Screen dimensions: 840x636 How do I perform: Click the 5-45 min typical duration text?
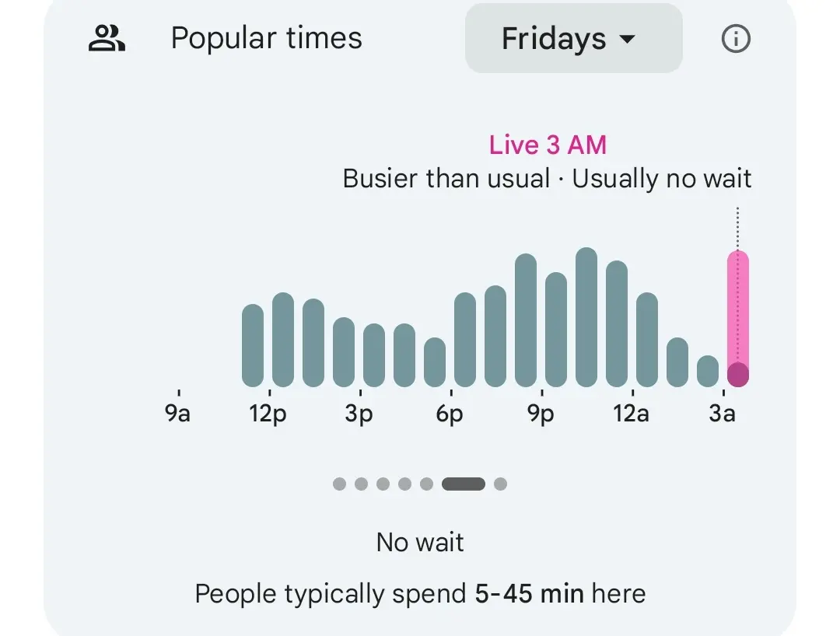pyautogui.click(x=529, y=594)
